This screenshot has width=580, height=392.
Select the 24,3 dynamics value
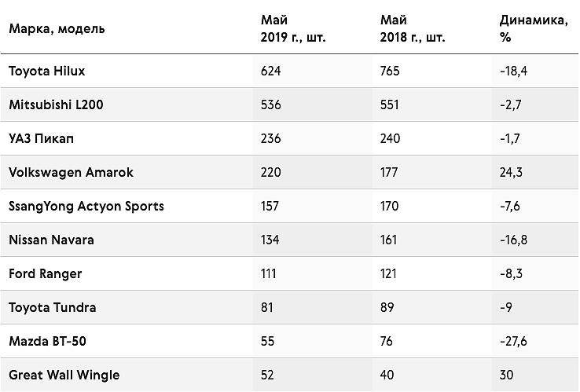pos(511,172)
